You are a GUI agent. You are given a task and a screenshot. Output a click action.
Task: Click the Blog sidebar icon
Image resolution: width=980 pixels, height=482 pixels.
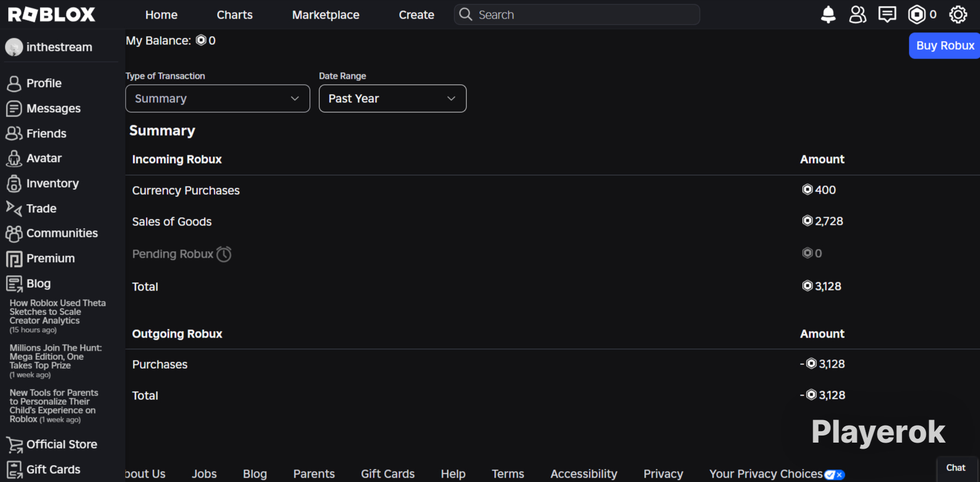[x=14, y=284]
